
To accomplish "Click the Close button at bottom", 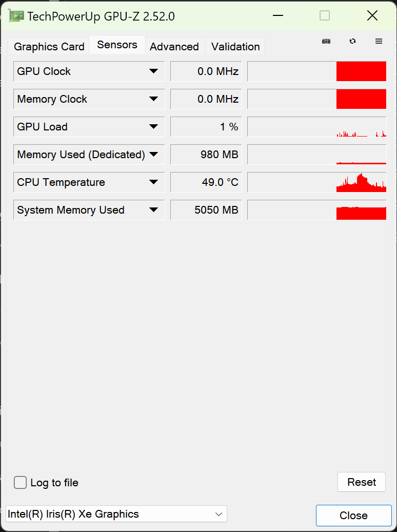I will (x=353, y=516).
